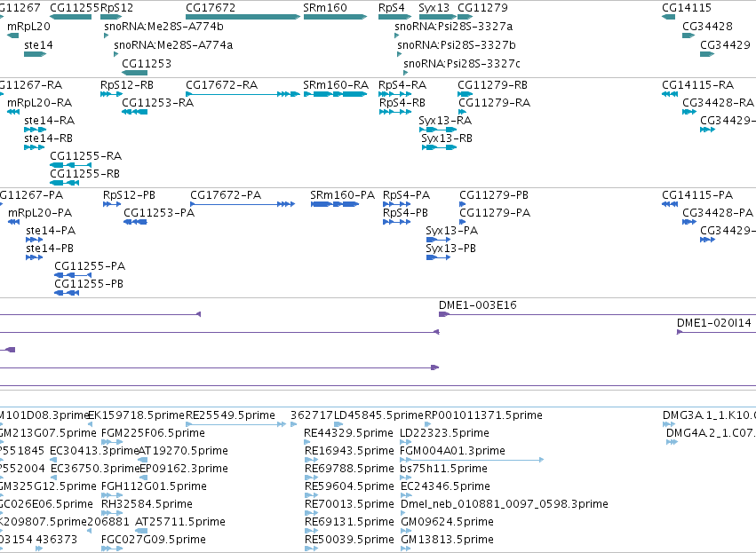Click snoRNA:Psi28S-3327b label
Viewport: 756px width, 553px height.
[x=457, y=44]
